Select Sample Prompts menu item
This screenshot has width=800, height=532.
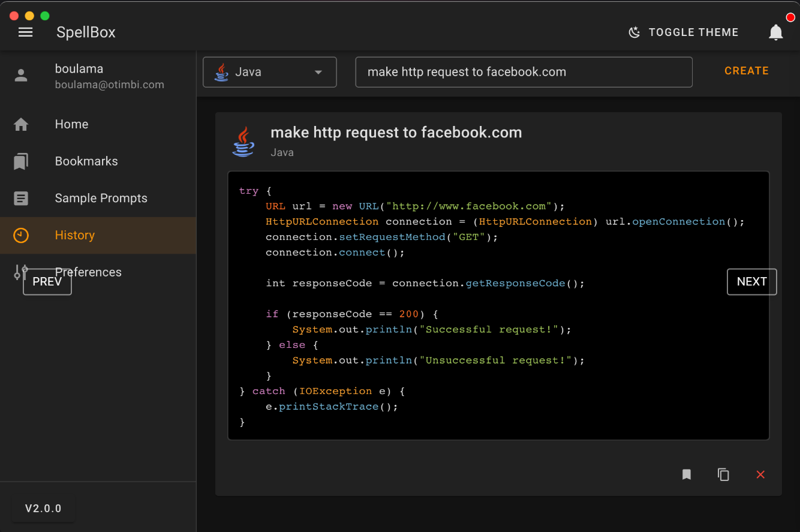click(x=101, y=199)
